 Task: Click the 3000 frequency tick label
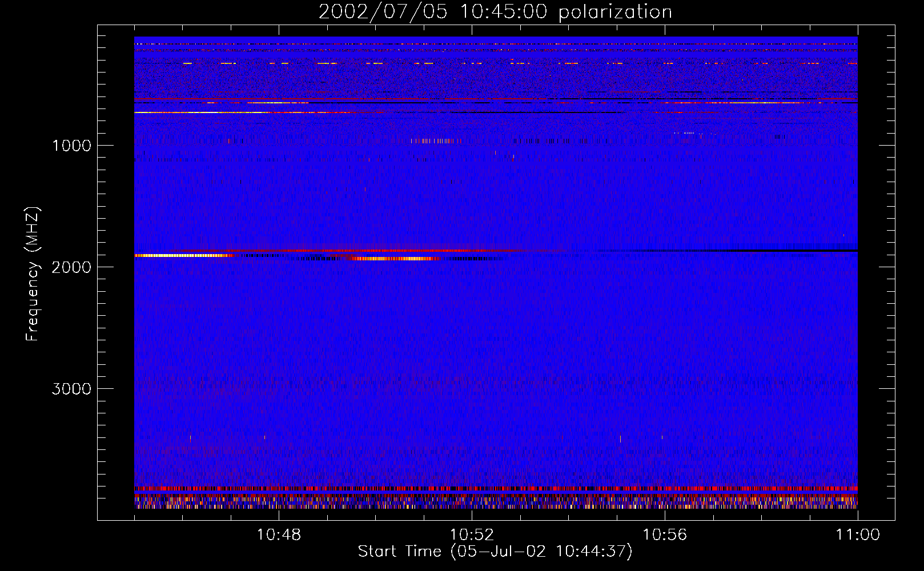point(71,389)
